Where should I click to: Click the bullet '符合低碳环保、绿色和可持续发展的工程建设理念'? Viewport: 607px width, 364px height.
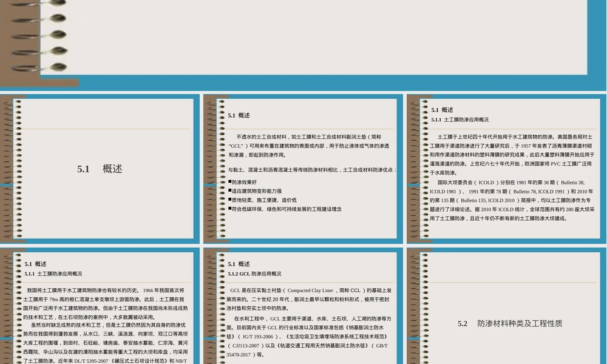[287, 209]
